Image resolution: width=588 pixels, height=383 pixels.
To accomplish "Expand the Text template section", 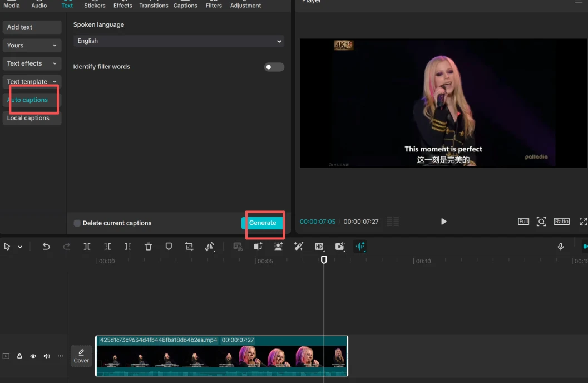I will (x=32, y=81).
